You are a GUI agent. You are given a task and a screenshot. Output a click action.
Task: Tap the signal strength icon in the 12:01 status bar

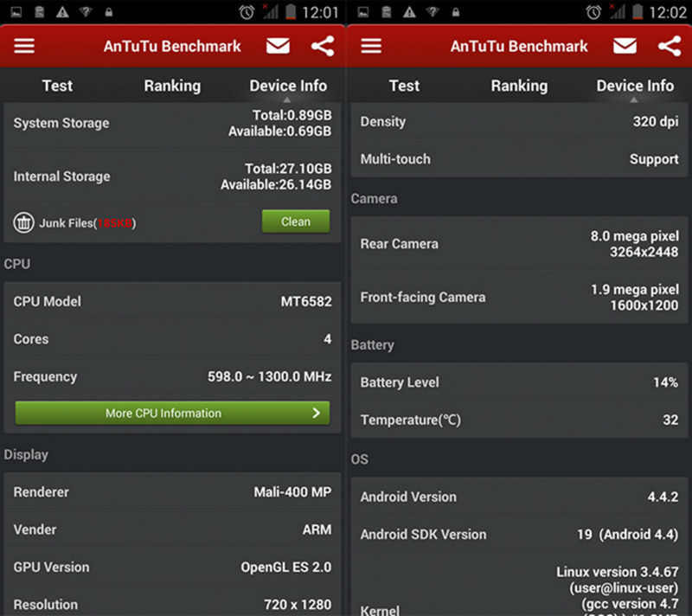(270, 12)
